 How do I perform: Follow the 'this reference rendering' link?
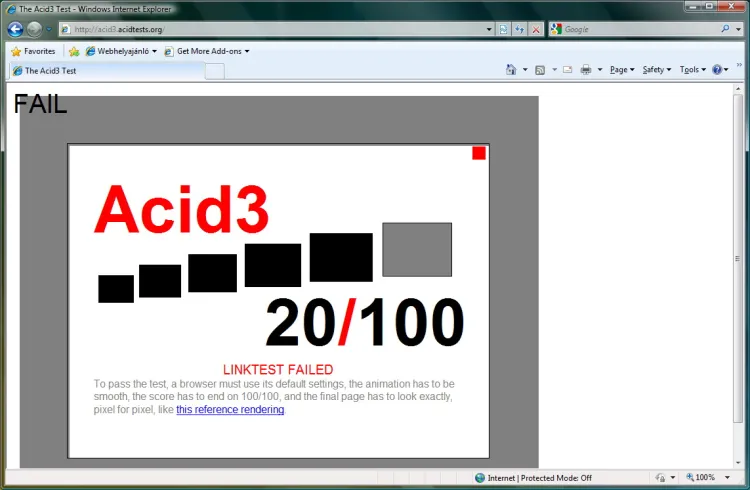[230, 410]
